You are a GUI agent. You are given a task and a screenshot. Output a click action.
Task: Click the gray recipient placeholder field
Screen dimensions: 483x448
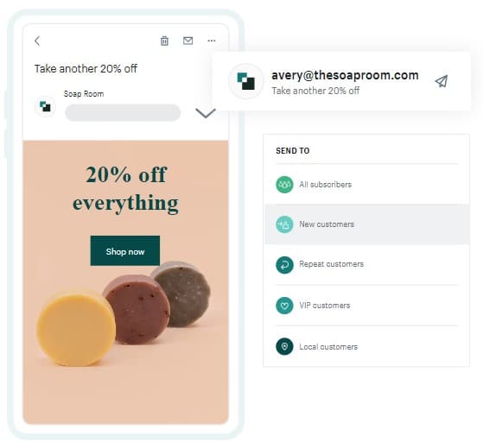(123, 112)
